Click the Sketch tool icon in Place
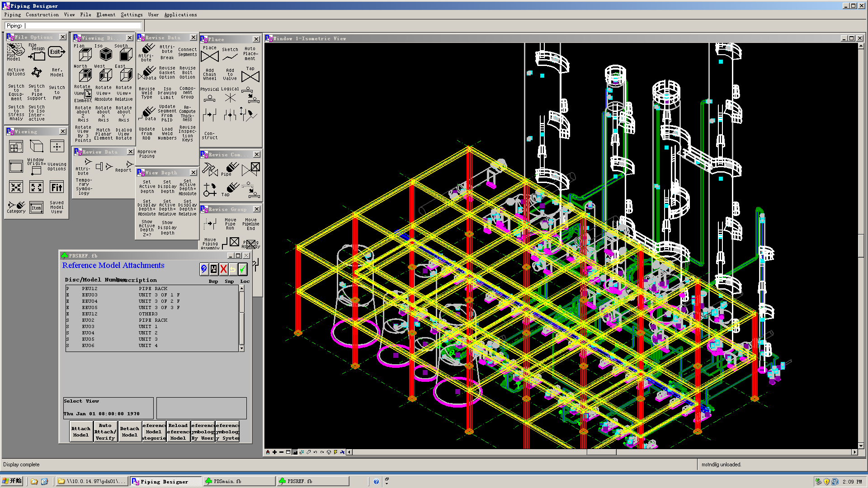 pyautogui.click(x=230, y=57)
